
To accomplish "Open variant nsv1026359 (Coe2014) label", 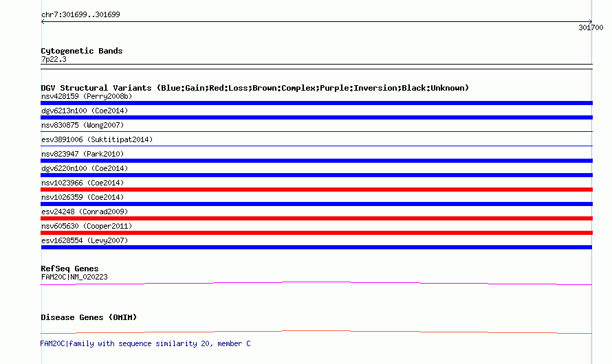I will point(83,197).
